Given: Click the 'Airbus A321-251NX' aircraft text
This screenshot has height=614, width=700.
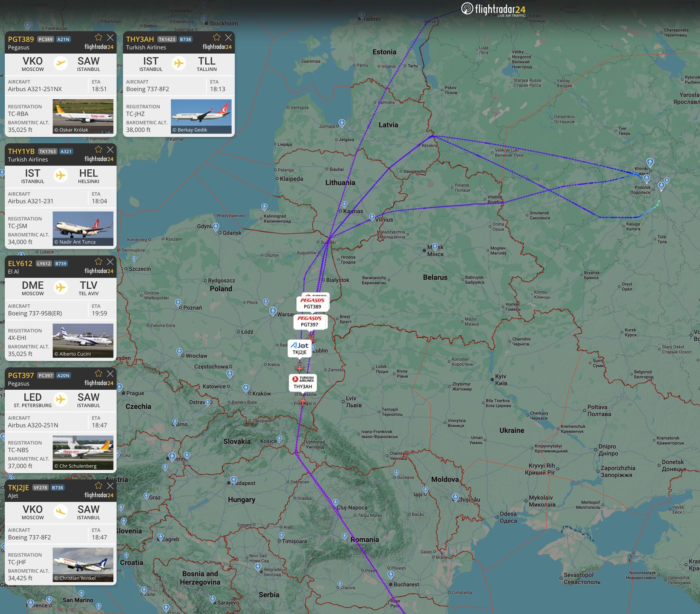Looking at the screenshot, I should tap(35, 89).
